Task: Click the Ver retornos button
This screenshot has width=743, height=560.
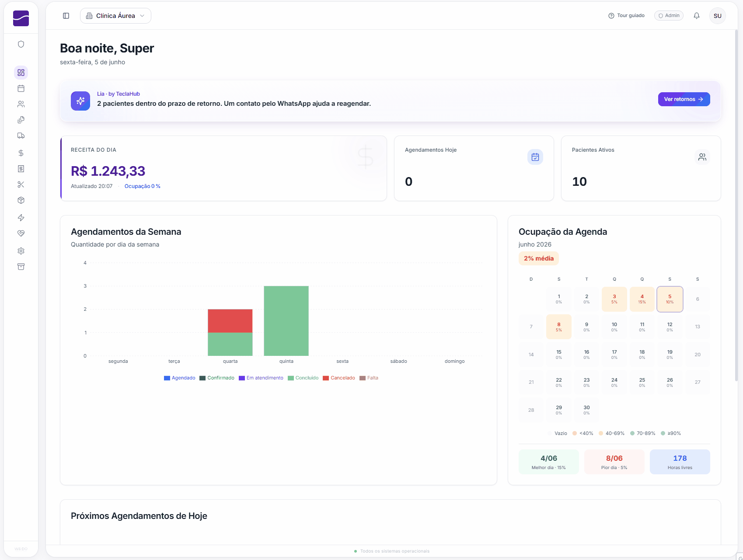Action: click(684, 99)
